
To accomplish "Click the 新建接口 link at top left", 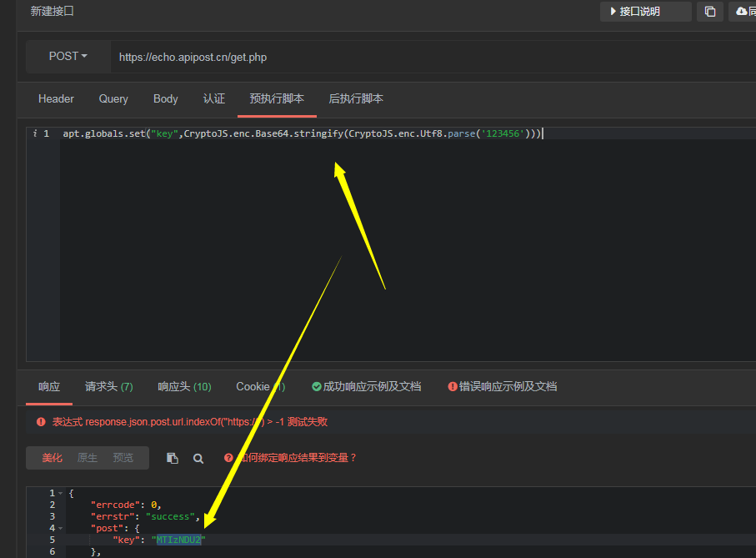I will click(x=52, y=11).
